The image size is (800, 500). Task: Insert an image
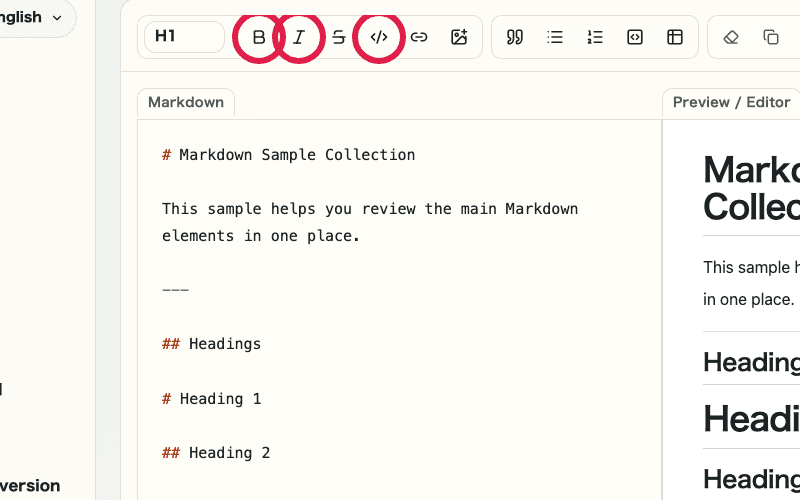click(x=459, y=37)
